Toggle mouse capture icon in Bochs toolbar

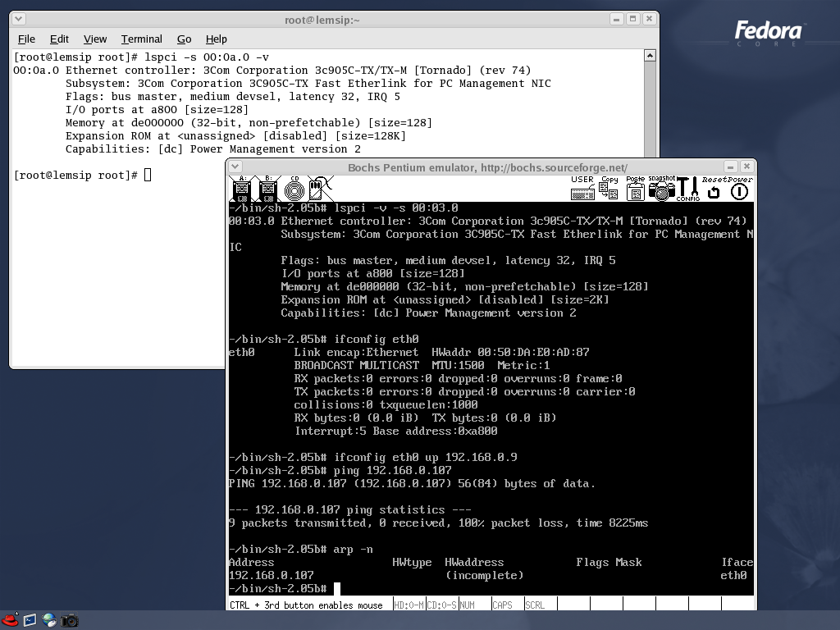(x=320, y=189)
